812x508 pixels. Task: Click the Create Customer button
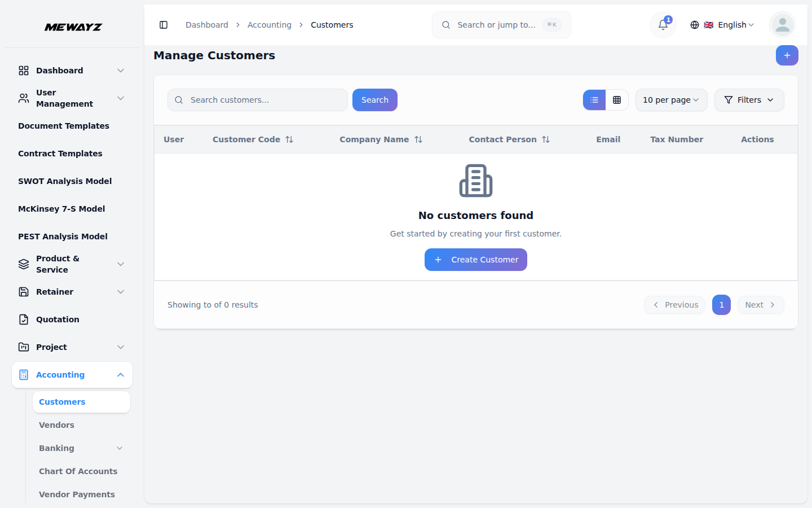tap(475, 259)
